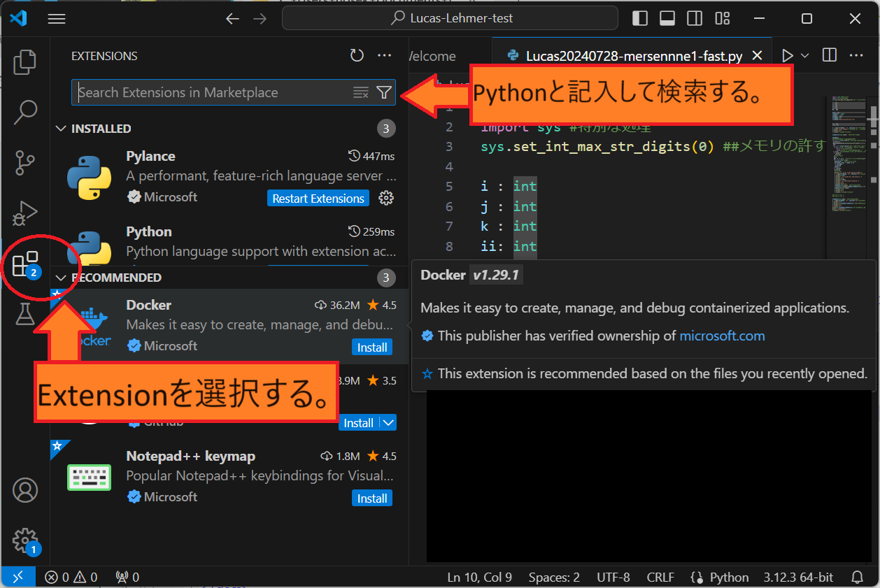Split the editor to the right
Viewport: 880px width, 588px height.
click(829, 55)
